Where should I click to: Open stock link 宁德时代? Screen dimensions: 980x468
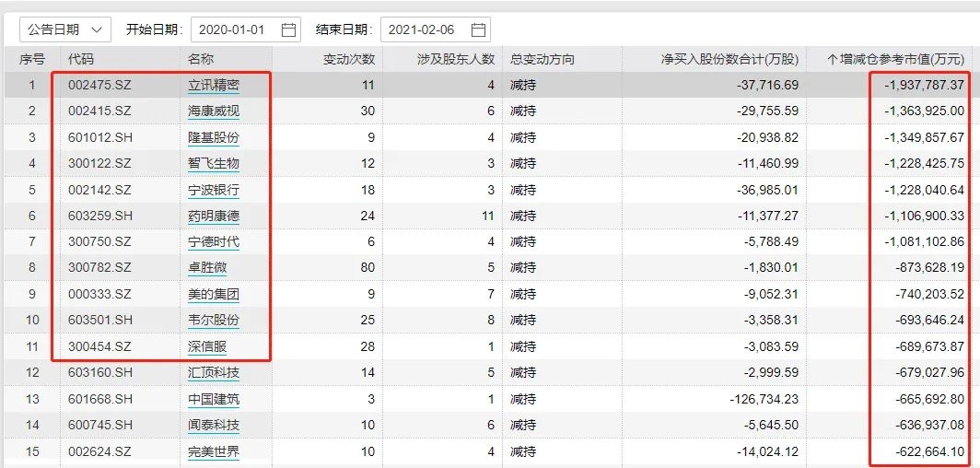[x=214, y=241]
